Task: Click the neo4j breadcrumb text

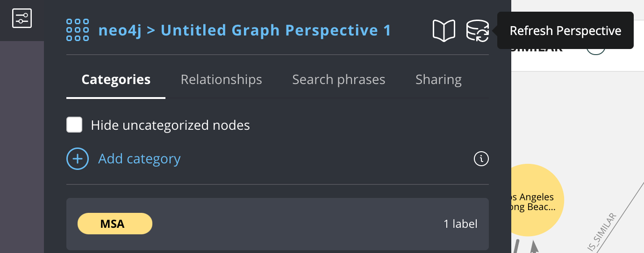Action: click(x=120, y=30)
